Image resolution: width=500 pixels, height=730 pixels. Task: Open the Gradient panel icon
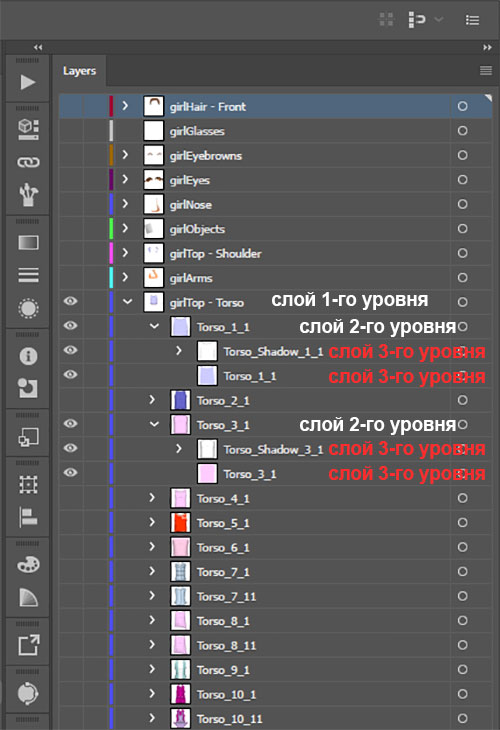point(28,243)
